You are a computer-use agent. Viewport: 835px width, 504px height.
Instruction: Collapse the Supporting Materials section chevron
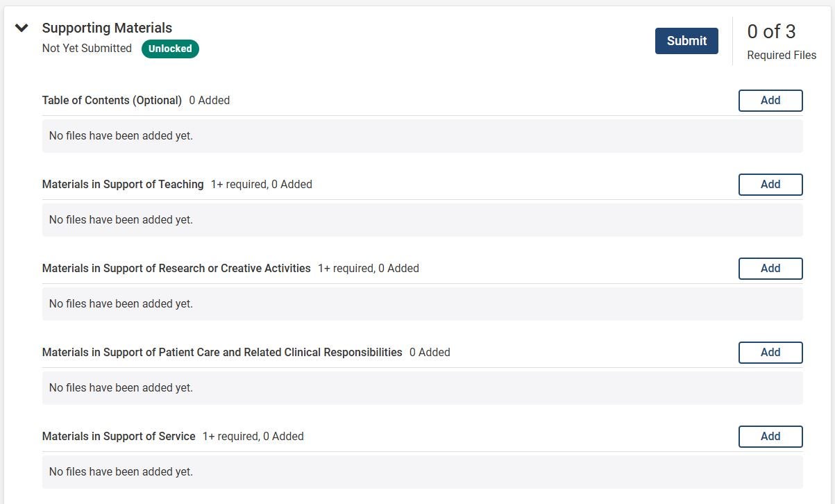pyautogui.click(x=22, y=28)
